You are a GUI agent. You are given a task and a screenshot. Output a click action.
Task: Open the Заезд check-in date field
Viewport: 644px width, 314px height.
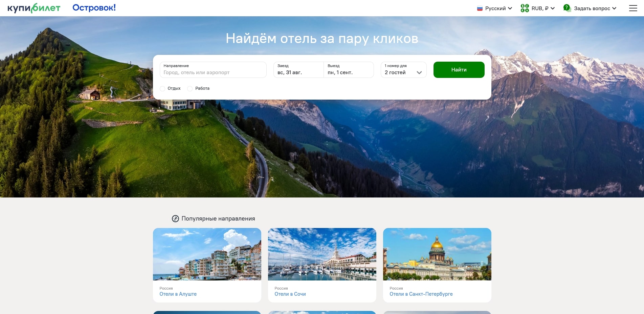(298, 70)
